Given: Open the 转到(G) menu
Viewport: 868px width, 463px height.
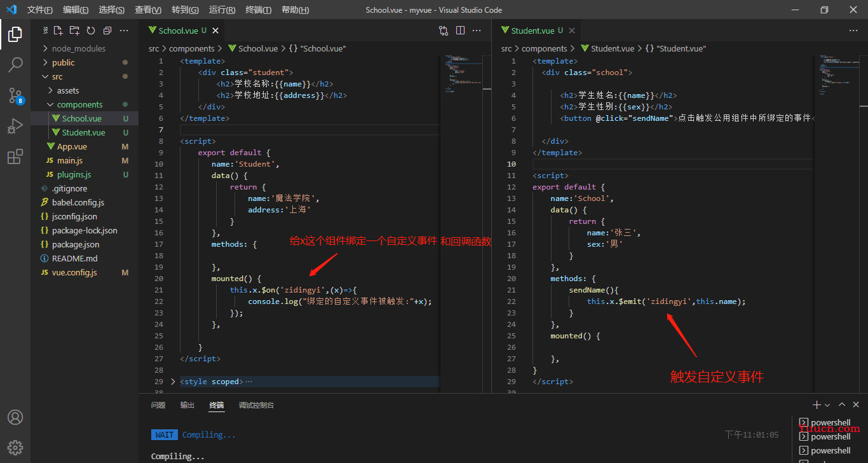Looking at the screenshot, I should click(x=185, y=10).
